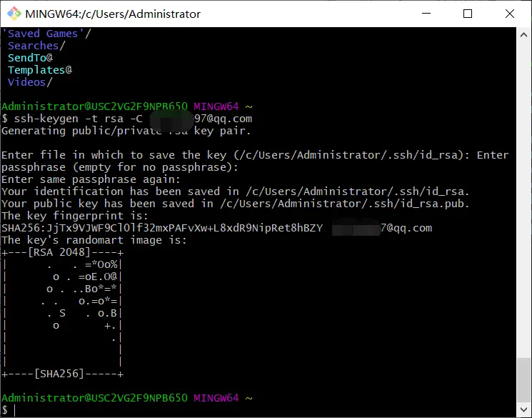
Task: Click 'Your identification has been saved' line
Action: (236, 191)
